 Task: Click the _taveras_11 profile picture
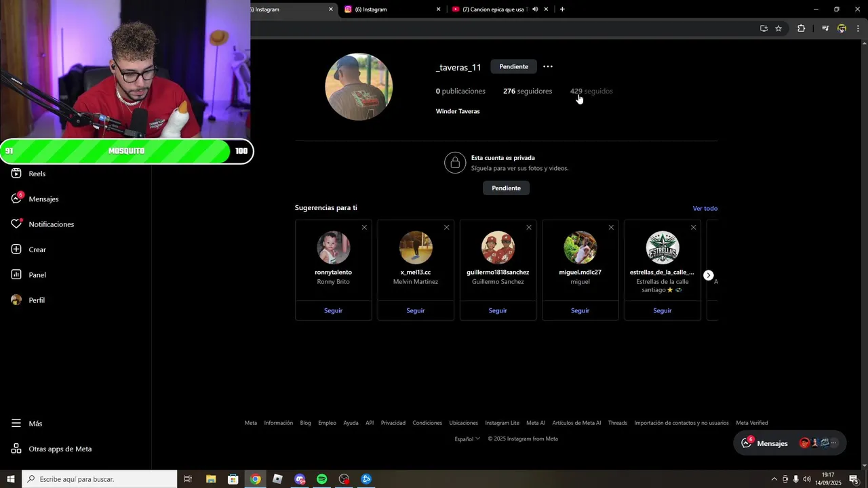tap(359, 87)
